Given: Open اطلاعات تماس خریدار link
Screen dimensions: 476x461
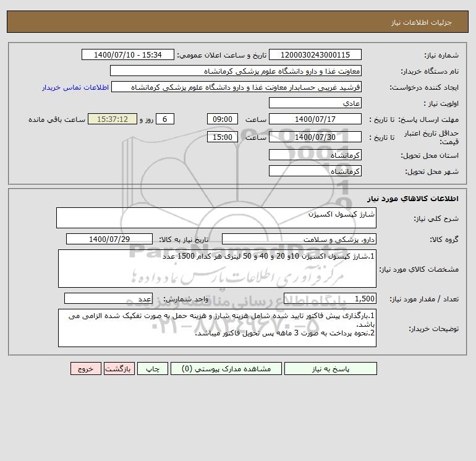Looking at the screenshot, I should (x=75, y=87).
